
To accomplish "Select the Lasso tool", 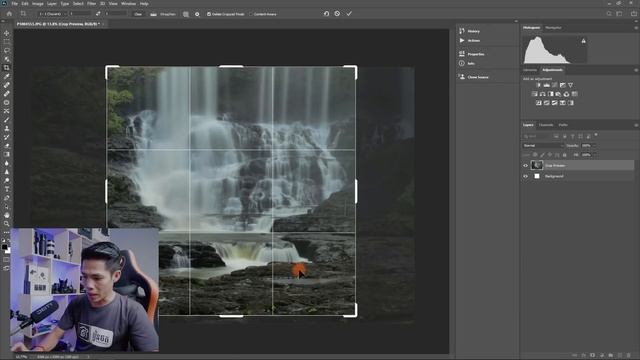I will click(x=7, y=50).
